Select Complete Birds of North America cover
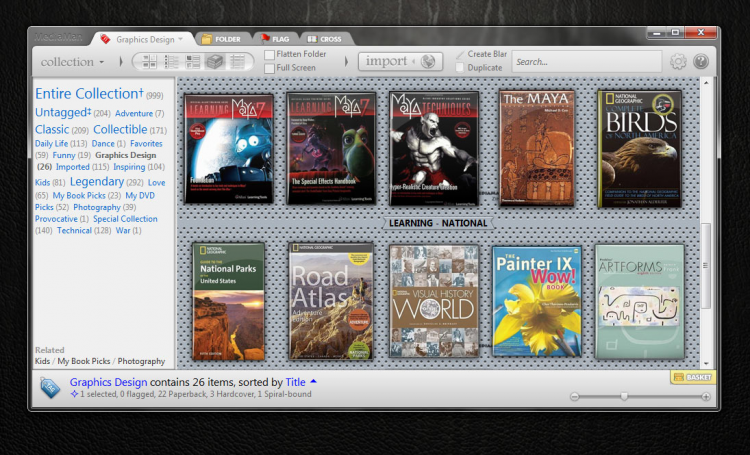This screenshot has height=455, width=750. pyautogui.click(x=640, y=148)
